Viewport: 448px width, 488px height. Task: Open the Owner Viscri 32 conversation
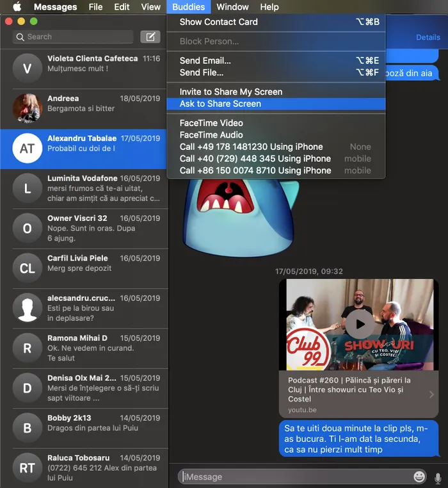(84, 229)
